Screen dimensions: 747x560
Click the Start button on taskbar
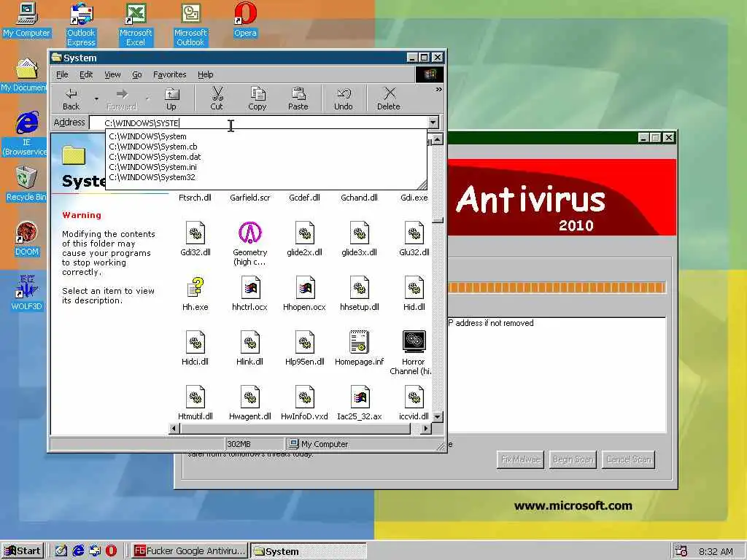23,551
